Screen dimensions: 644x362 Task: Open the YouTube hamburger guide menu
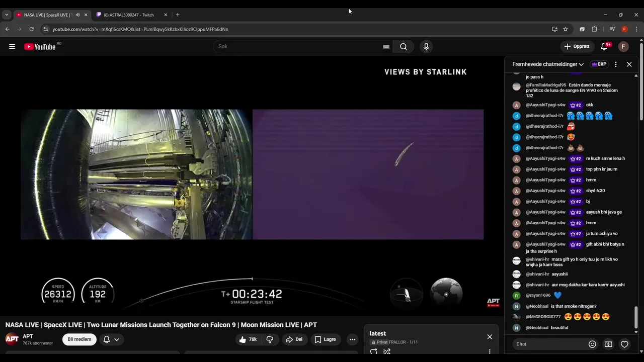(12, 47)
